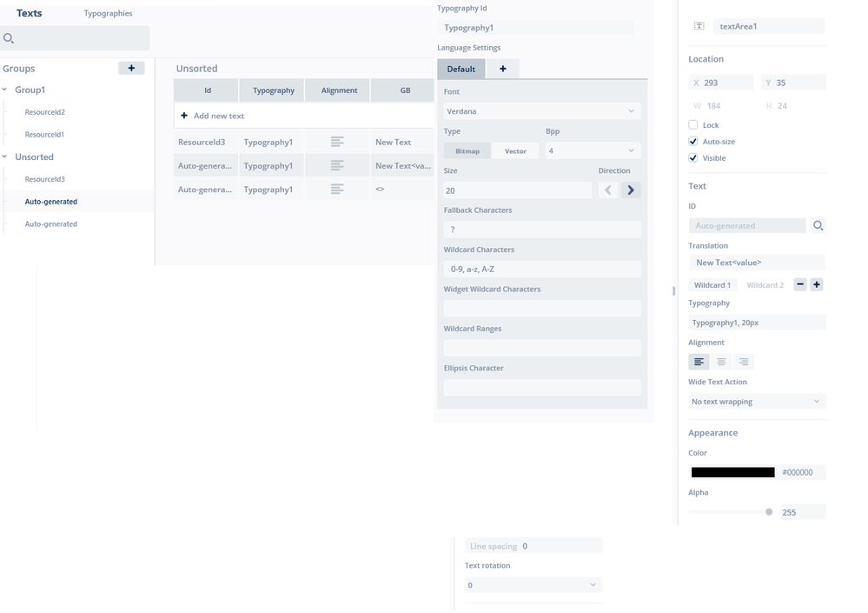The height and width of the screenshot is (613, 868).
Task: Set text alignment to right
Action: point(744,362)
